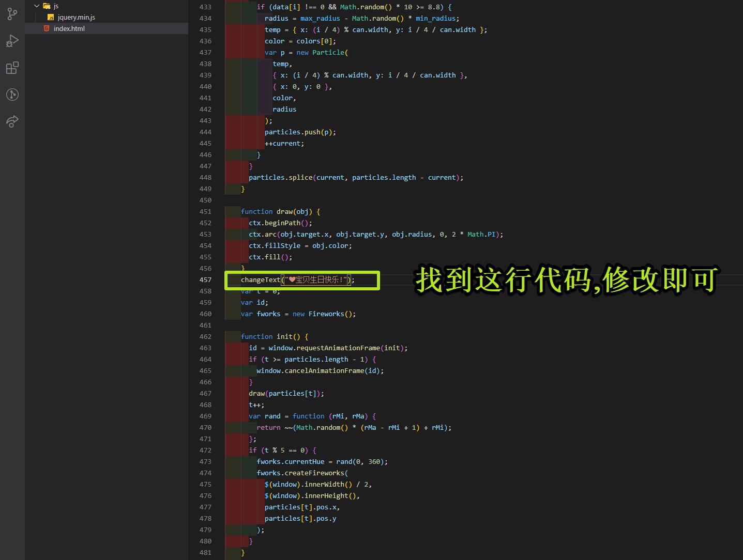743x560 pixels.
Task: Open jquery.min.js in the explorer
Action: pyautogui.click(x=77, y=17)
